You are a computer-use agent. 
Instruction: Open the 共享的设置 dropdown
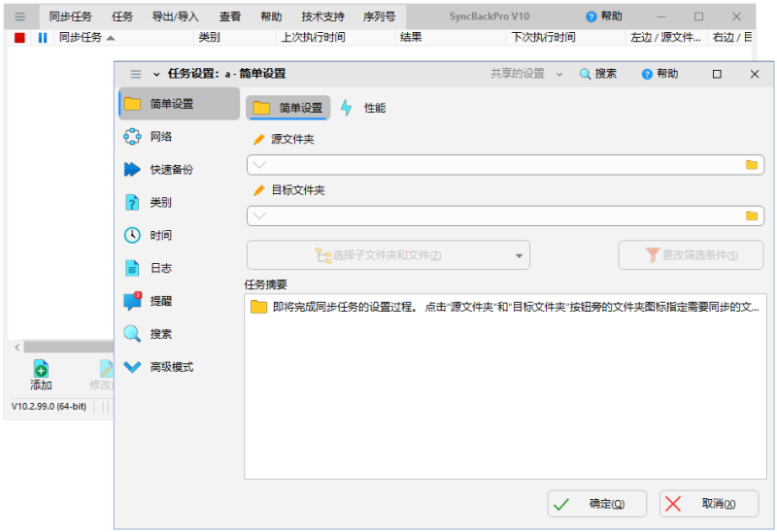click(526, 74)
